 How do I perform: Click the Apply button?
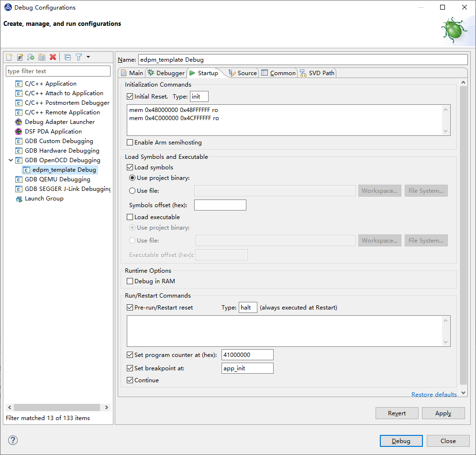(443, 413)
